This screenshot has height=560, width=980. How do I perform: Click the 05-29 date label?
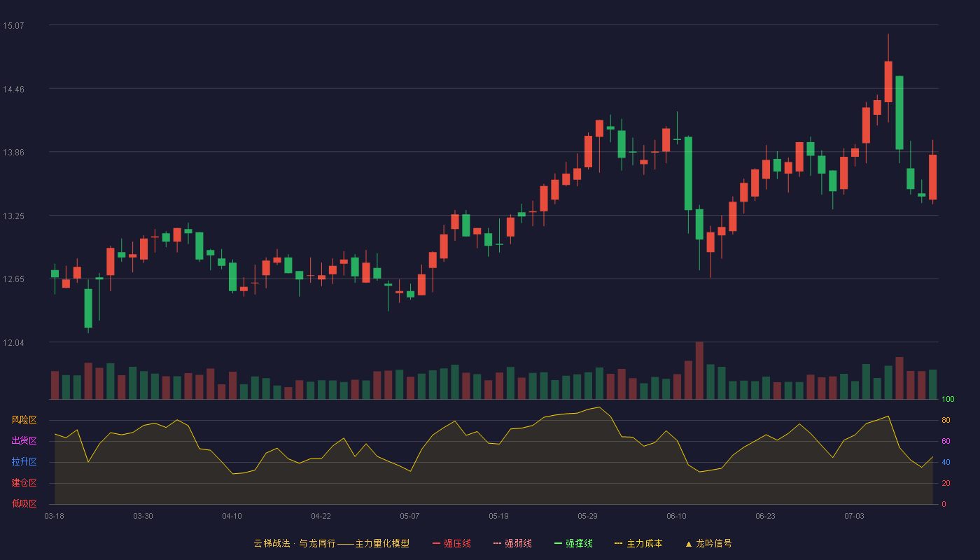pyautogui.click(x=587, y=516)
